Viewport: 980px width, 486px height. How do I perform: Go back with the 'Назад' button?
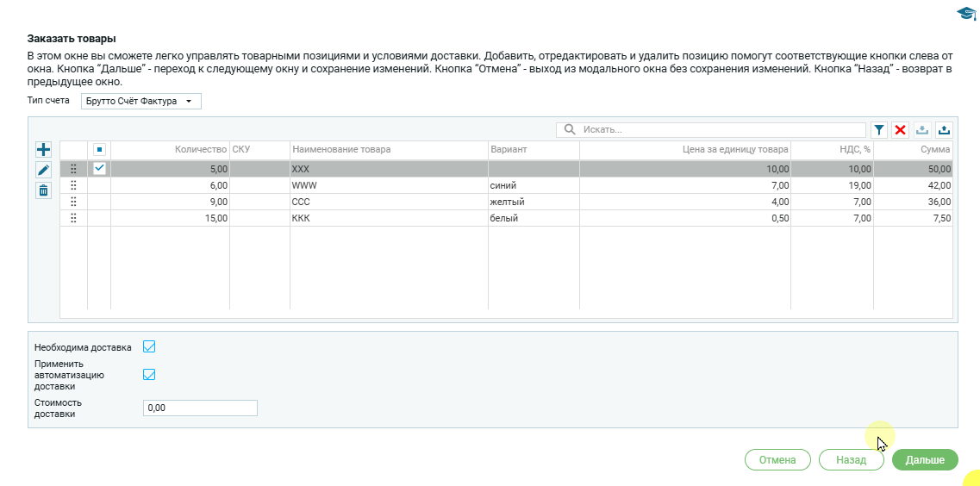pyautogui.click(x=851, y=460)
